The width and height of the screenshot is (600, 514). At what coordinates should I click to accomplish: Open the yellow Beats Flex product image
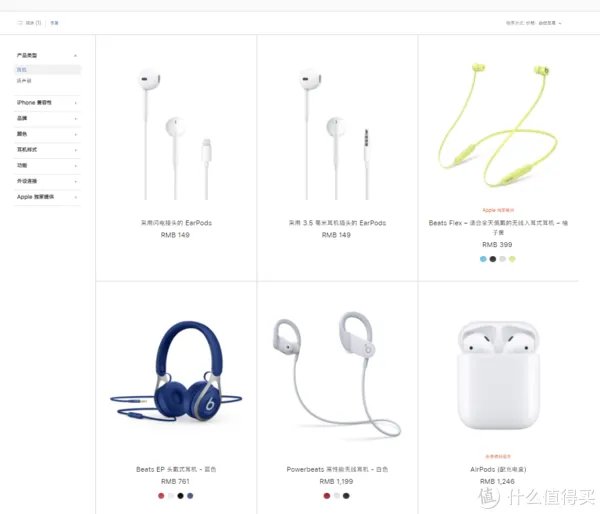[497, 125]
